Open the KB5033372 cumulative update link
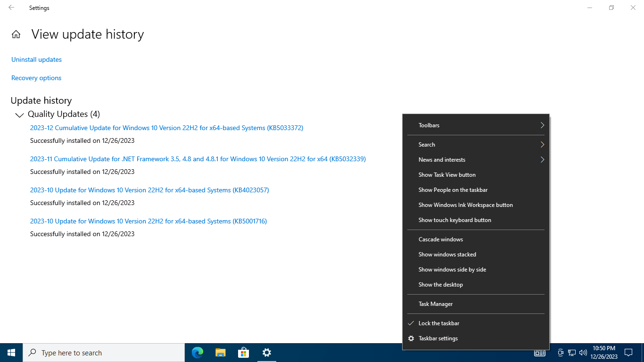Image resolution: width=644 pixels, height=362 pixels. (166, 128)
